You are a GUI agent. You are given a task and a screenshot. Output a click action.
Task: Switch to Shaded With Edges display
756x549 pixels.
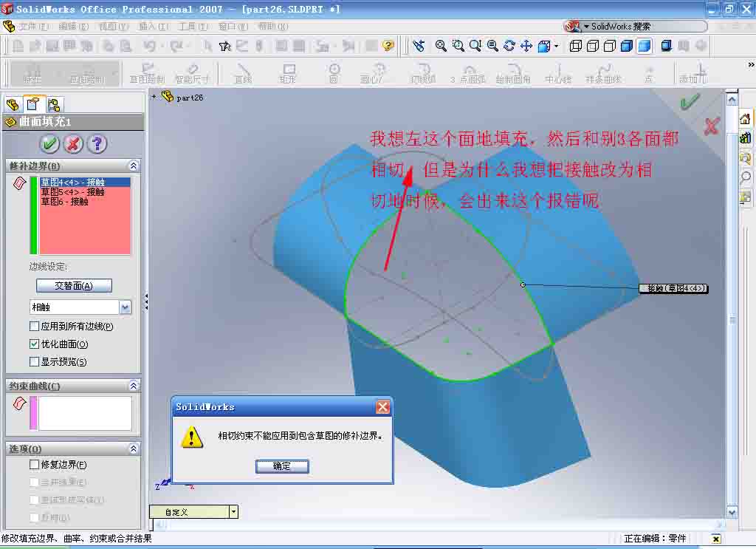[627, 46]
